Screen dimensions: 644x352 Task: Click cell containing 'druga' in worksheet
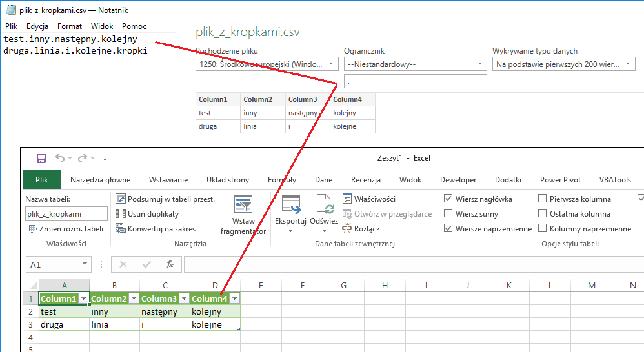(x=64, y=324)
